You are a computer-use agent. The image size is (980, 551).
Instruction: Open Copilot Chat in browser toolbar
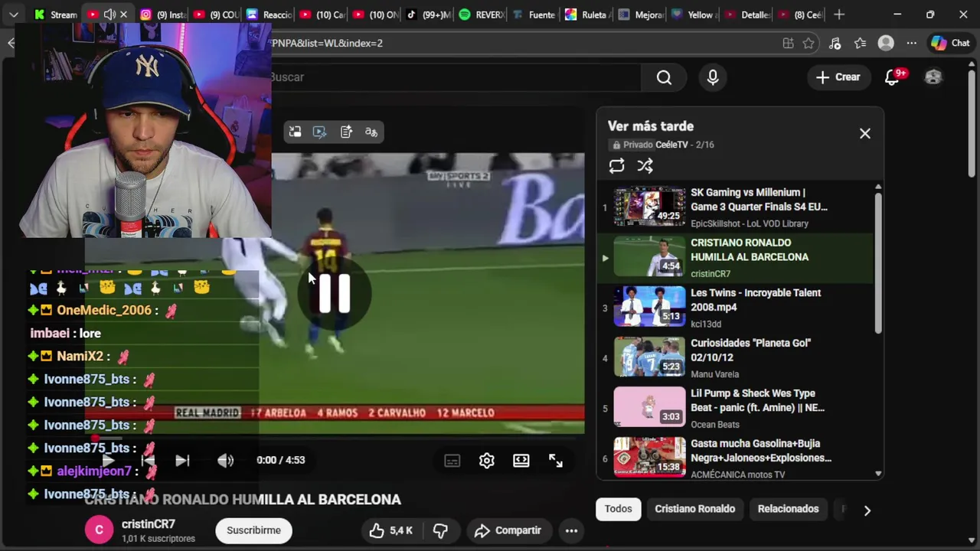(950, 44)
